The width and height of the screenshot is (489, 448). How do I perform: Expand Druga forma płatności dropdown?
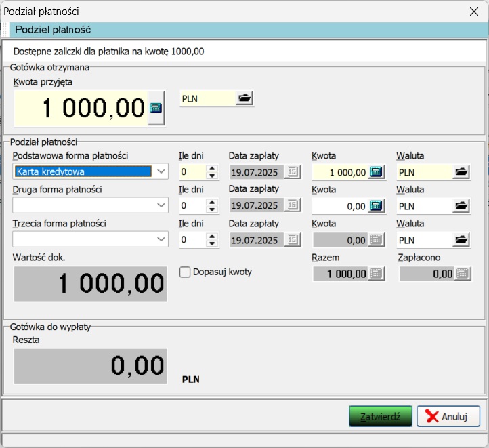tap(161, 205)
